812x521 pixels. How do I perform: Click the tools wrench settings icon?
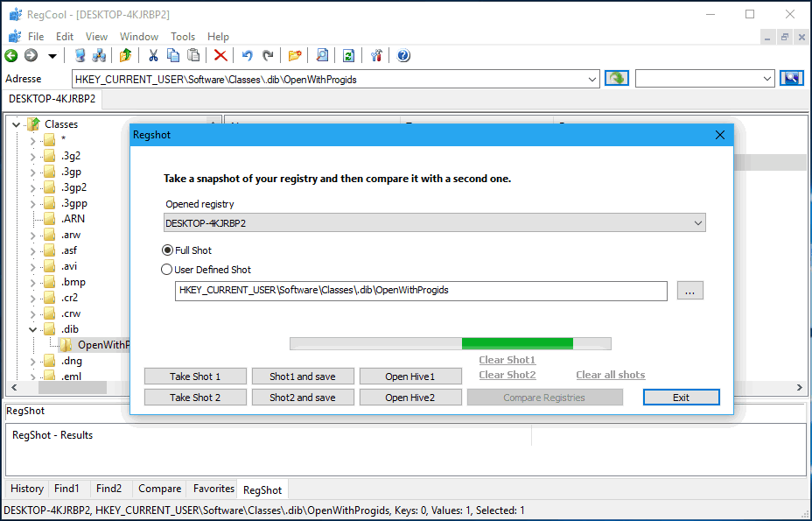click(376, 55)
